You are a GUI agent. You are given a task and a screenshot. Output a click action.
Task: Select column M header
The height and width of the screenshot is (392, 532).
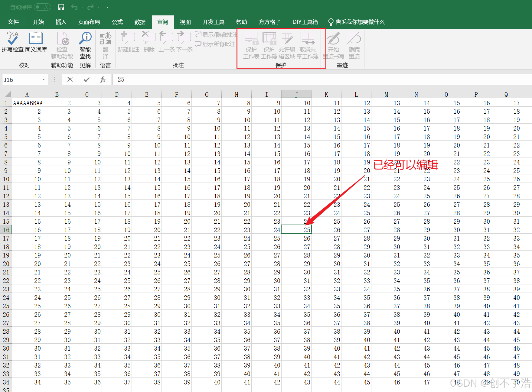(x=386, y=94)
